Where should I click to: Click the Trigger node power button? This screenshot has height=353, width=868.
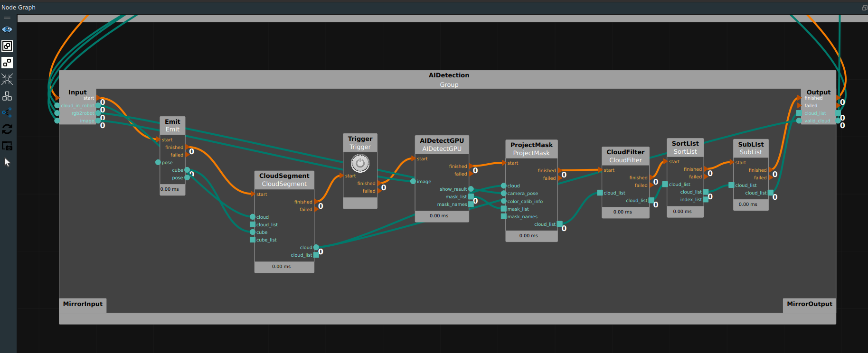tap(360, 164)
